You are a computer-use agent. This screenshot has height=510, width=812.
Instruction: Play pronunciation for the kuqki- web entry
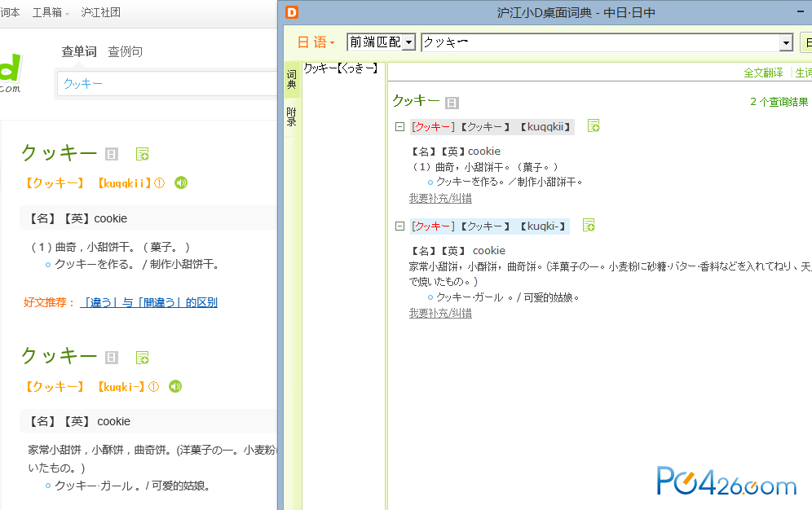pos(175,386)
